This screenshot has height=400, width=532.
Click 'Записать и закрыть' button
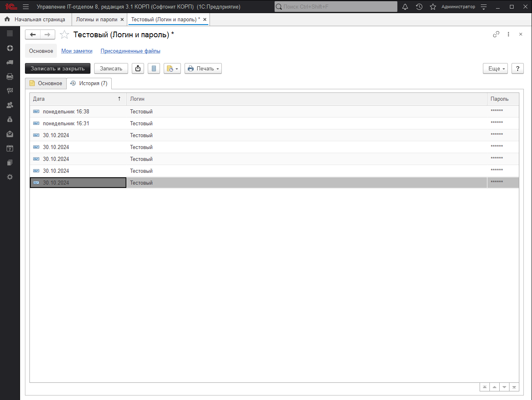tap(58, 68)
